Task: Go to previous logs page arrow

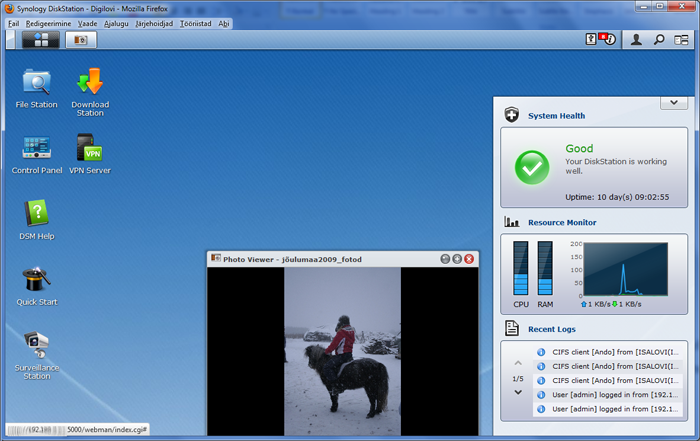Action: point(518,363)
